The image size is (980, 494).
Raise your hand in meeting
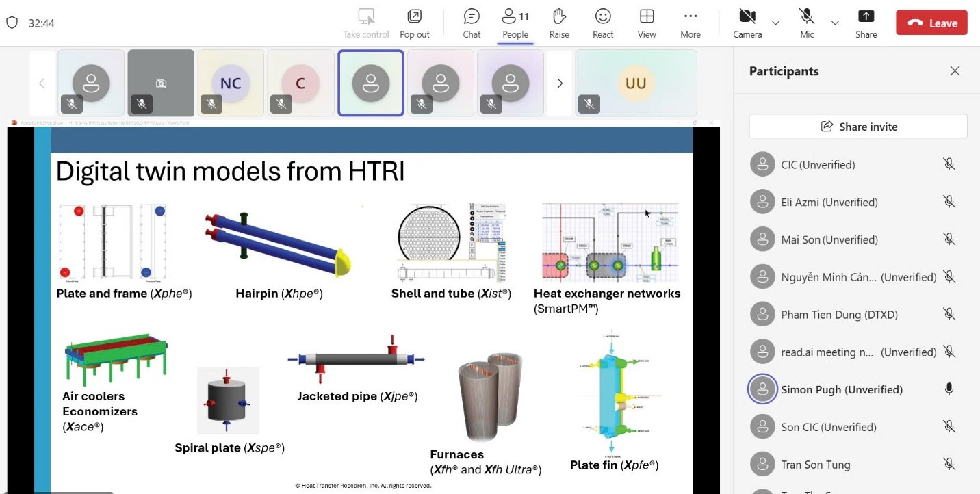tap(559, 23)
